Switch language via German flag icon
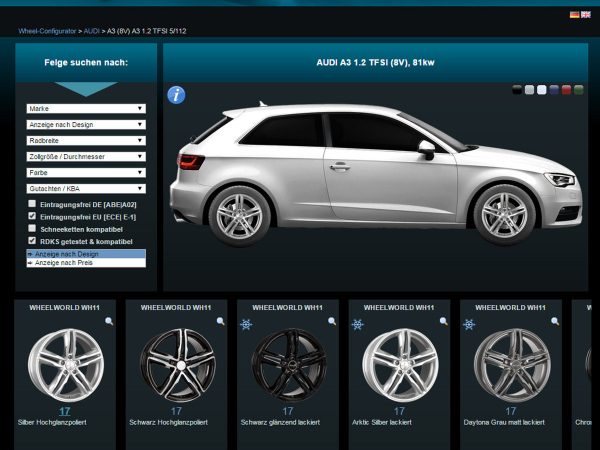 point(574,15)
